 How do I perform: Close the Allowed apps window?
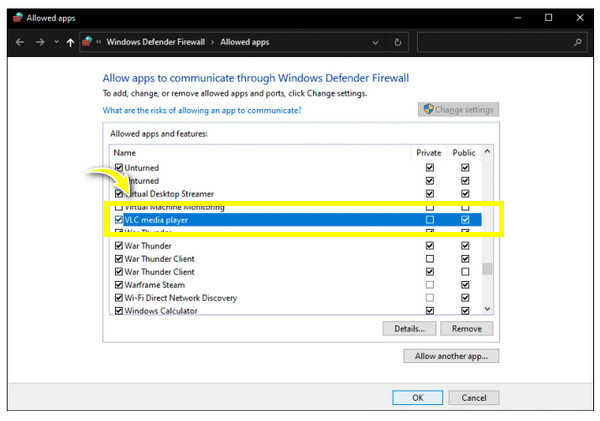[580, 18]
